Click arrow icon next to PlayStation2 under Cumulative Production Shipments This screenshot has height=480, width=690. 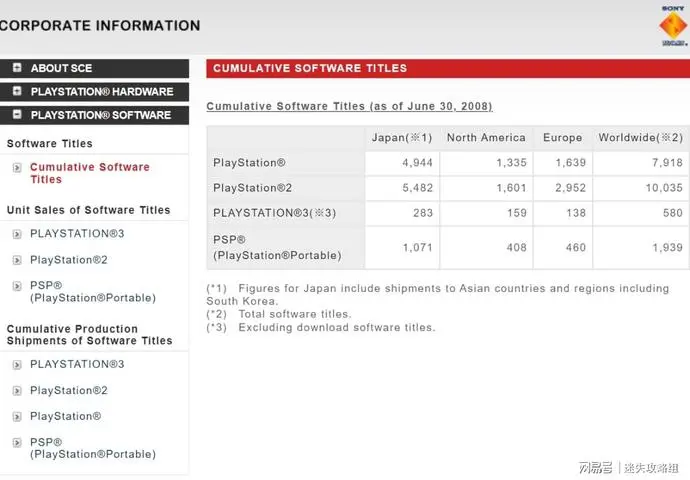point(17,391)
